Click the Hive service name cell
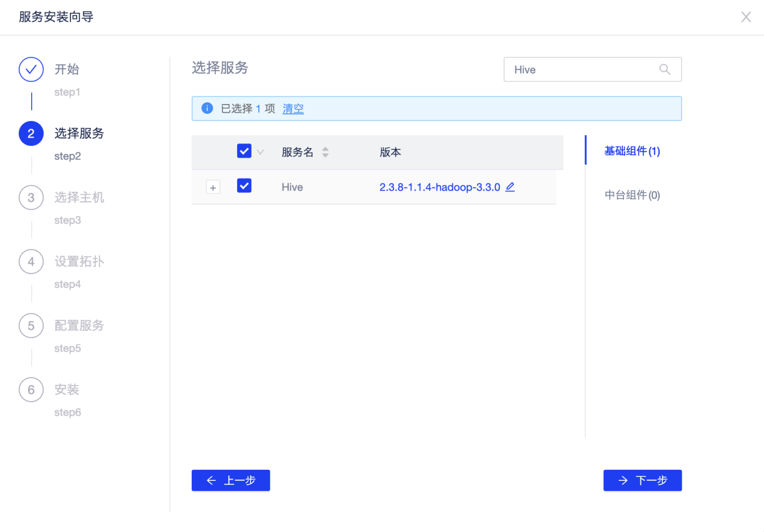The width and height of the screenshot is (764, 532). pyautogui.click(x=292, y=187)
